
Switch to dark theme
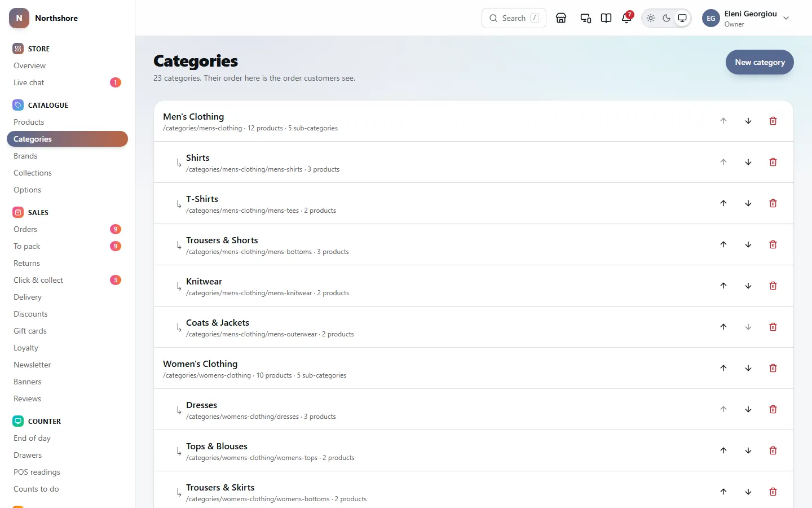(667, 18)
